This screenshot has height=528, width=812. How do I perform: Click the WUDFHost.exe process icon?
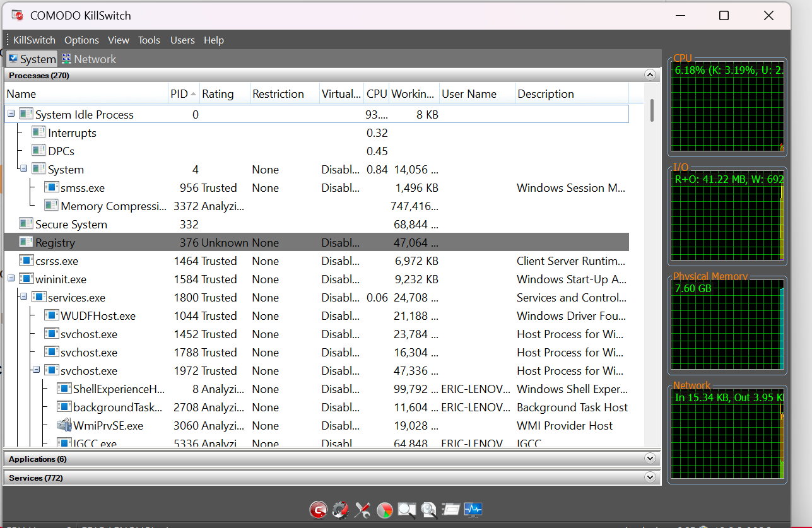click(x=51, y=315)
